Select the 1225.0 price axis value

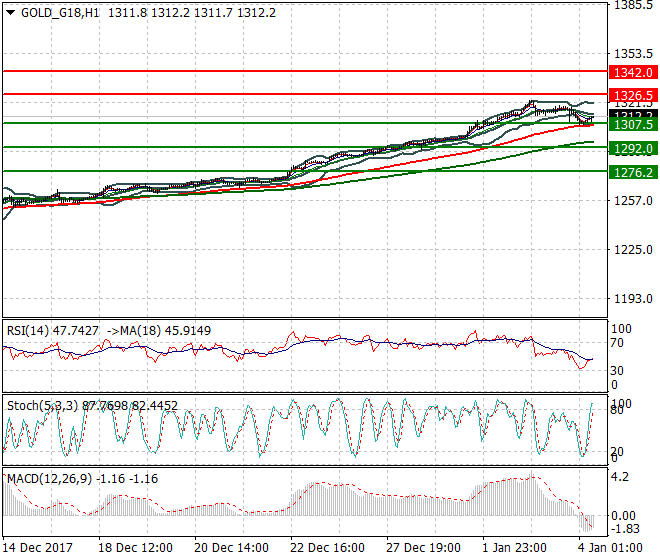633,250
